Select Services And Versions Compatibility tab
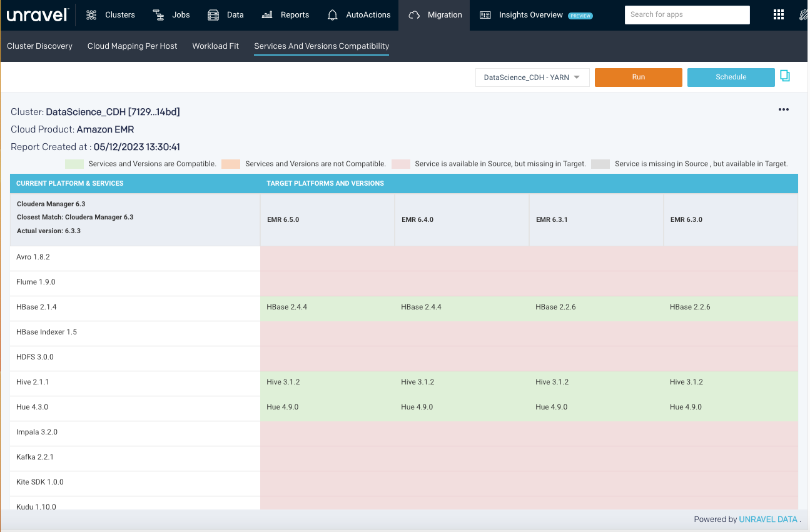810x532 pixels. click(321, 46)
